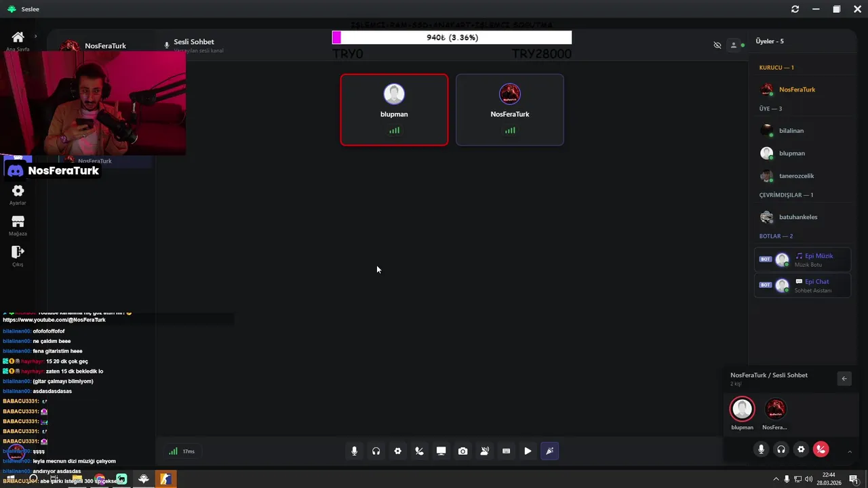Expand chevron next to Ana Sayfa
Image resolution: width=868 pixels, height=488 pixels.
35,37
